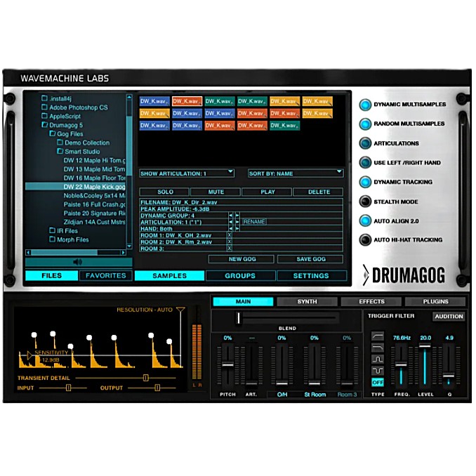Collapse the Smart Studio folder
Viewport: 476px width, 476px height.
[60, 151]
